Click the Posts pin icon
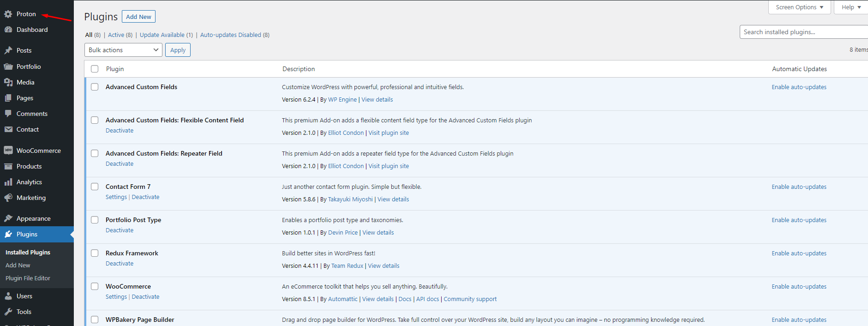This screenshot has height=326, width=868. point(8,50)
